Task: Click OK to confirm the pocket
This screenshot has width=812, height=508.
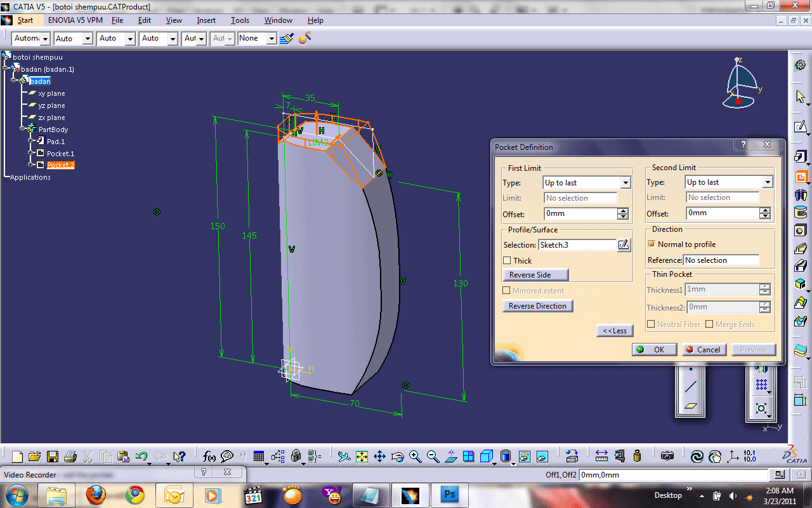Action: (x=654, y=349)
